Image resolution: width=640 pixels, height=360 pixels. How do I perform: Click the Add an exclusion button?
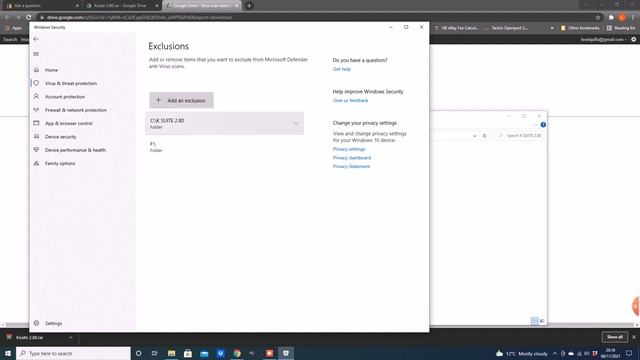pyautogui.click(x=181, y=100)
